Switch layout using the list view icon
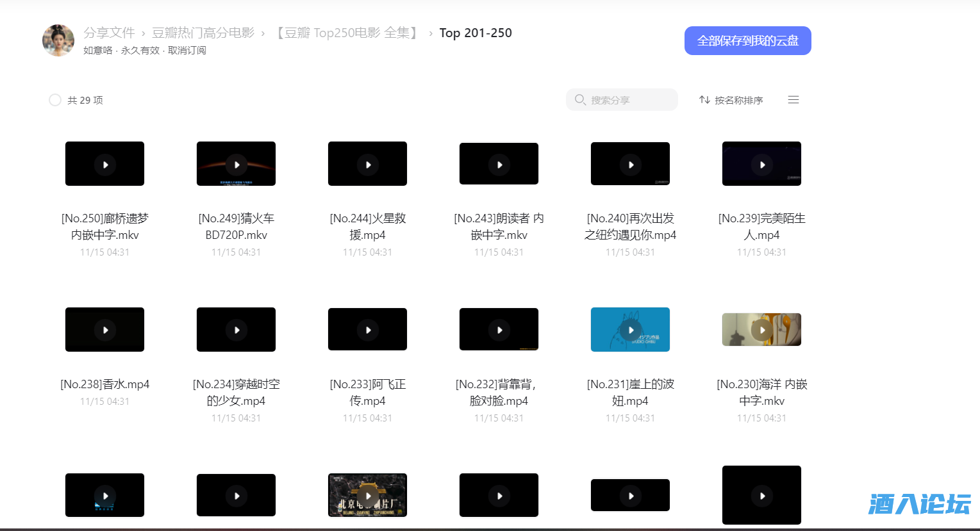The width and height of the screenshot is (980, 531). 793,99
